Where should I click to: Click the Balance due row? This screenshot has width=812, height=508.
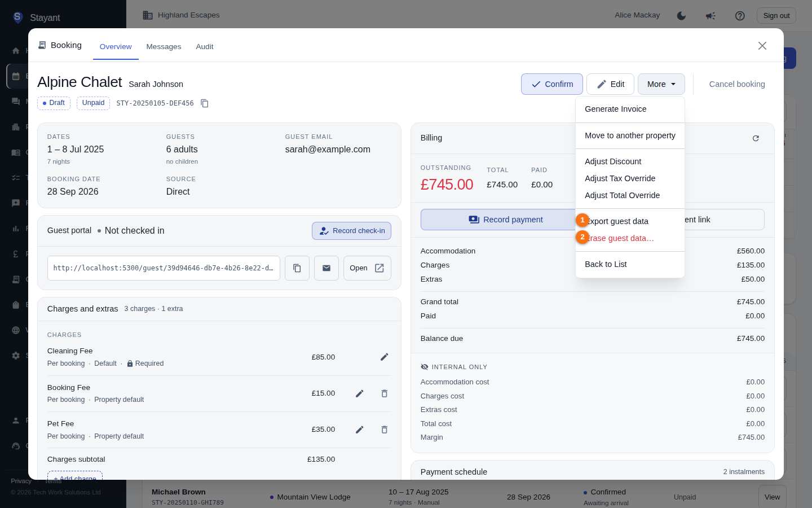[593, 339]
